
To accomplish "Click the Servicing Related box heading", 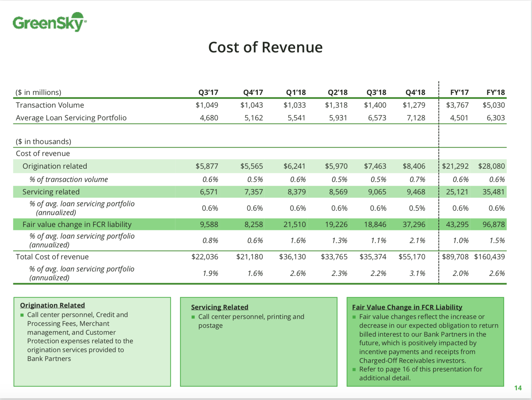I will click(220, 307).
